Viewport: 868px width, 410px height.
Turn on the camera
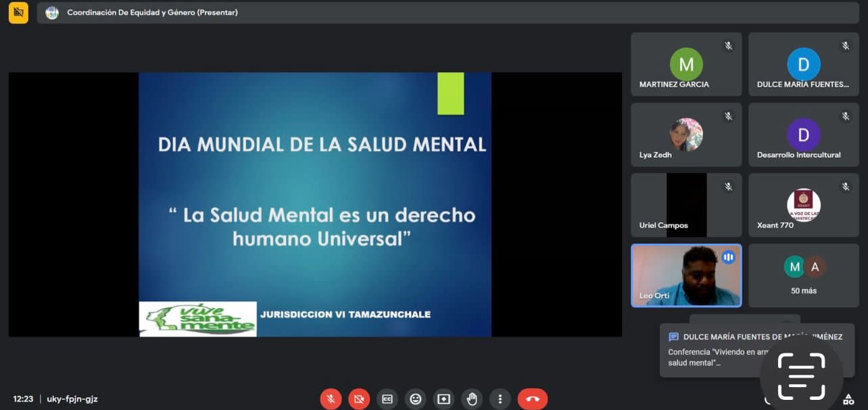(x=359, y=399)
